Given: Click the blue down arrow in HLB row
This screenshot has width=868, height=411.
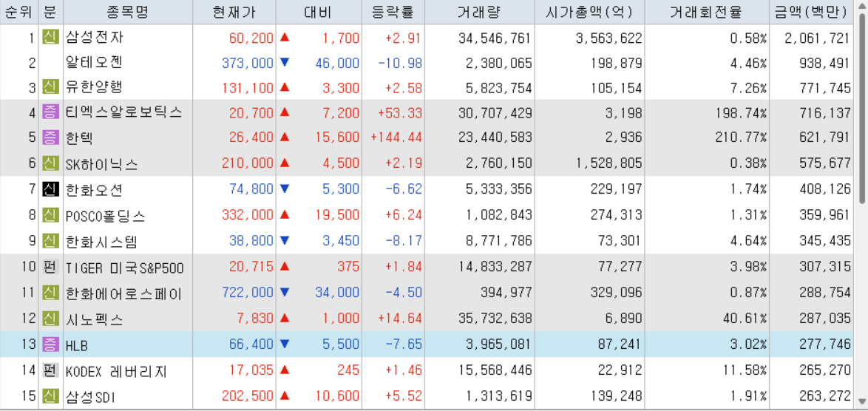Looking at the screenshot, I should click(x=285, y=344).
